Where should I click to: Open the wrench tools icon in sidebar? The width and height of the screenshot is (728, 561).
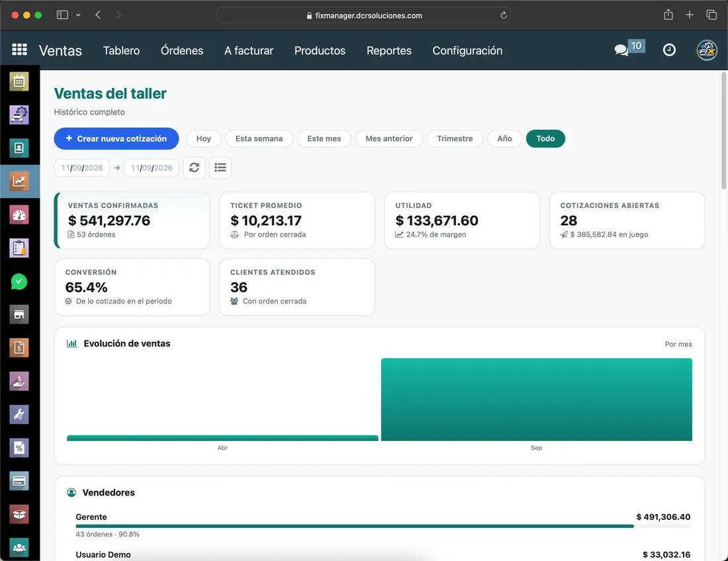(x=19, y=415)
